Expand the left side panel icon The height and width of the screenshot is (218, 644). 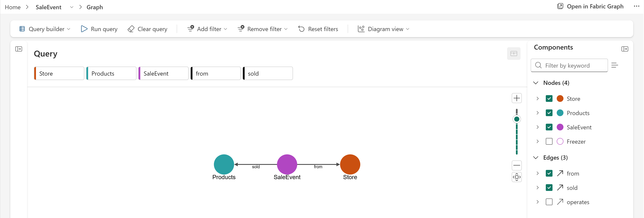[x=19, y=49]
